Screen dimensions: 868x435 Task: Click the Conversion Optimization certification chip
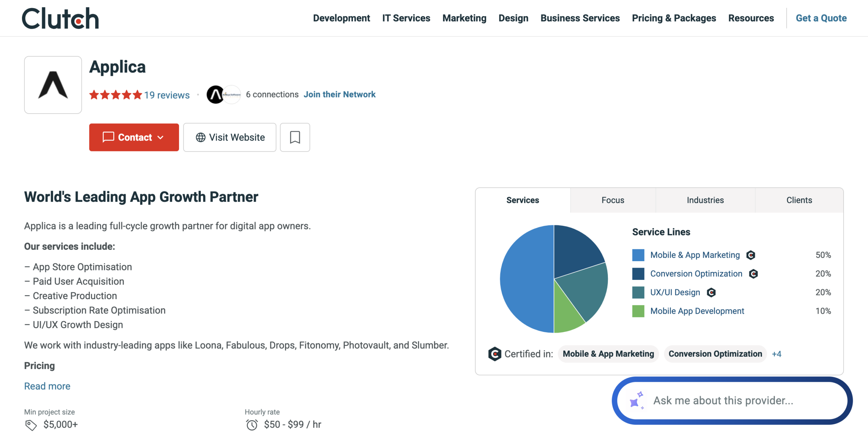pos(715,354)
